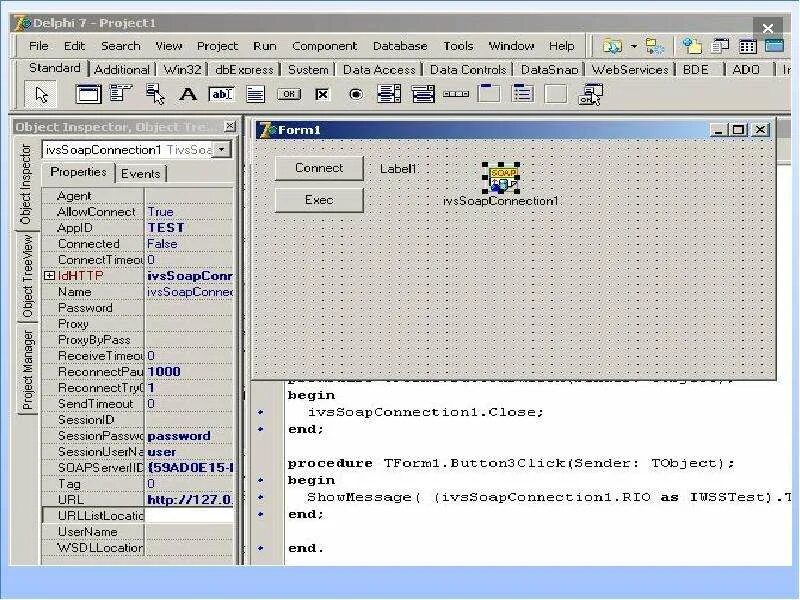Select the ComboBox component icon

423,94
